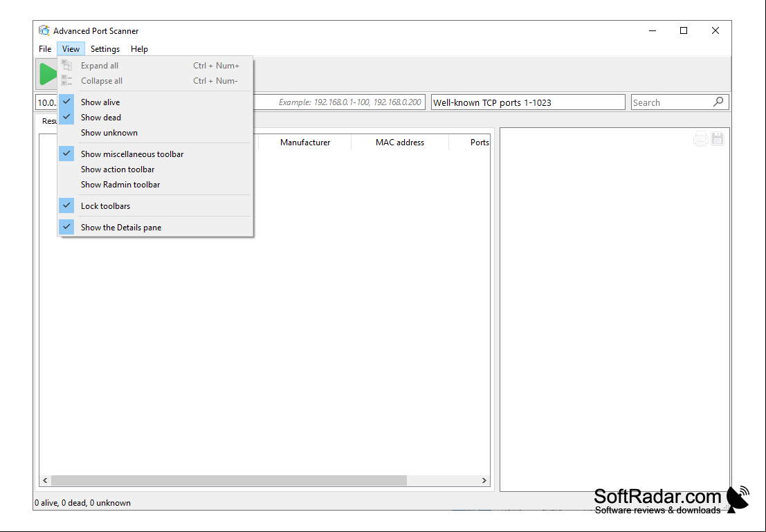Choose Expand all from View menu
766x532 pixels.
coord(156,66)
